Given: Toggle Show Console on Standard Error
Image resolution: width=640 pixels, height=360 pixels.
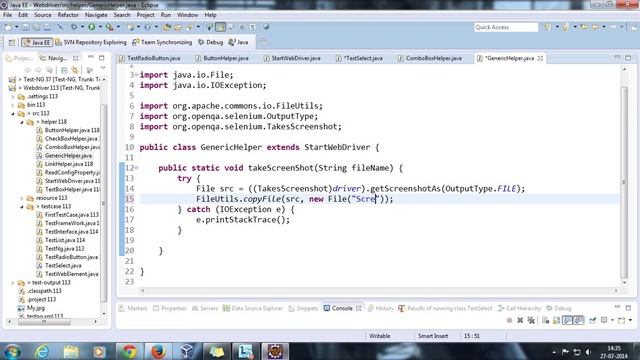Looking at the screenshot, I should tap(578, 320).
